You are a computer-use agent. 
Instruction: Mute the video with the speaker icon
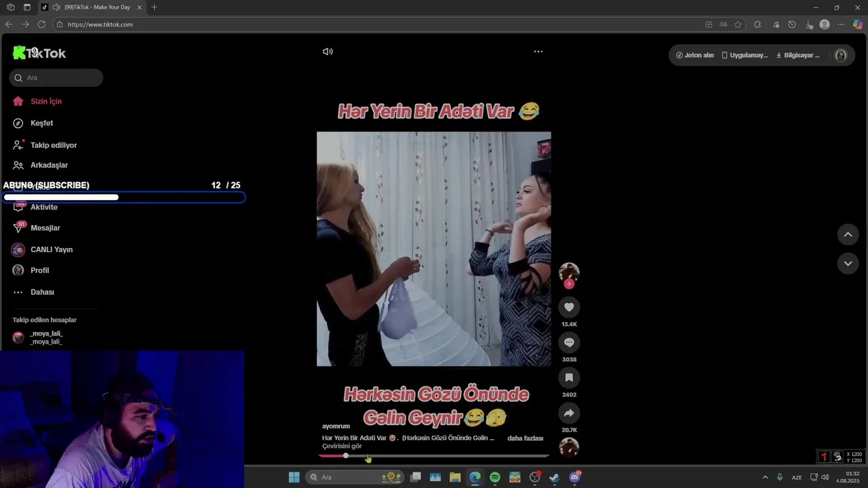click(328, 52)
